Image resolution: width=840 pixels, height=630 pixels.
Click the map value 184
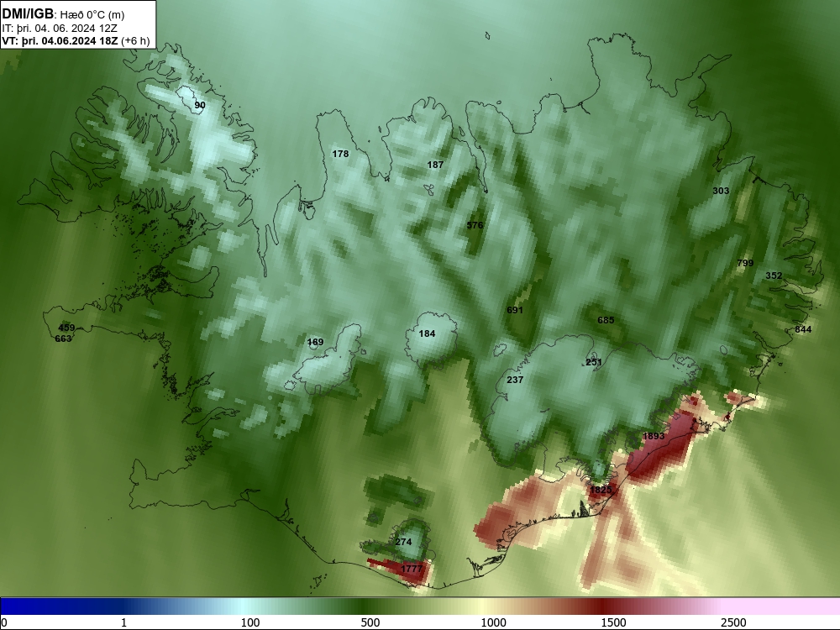point(427,333)
